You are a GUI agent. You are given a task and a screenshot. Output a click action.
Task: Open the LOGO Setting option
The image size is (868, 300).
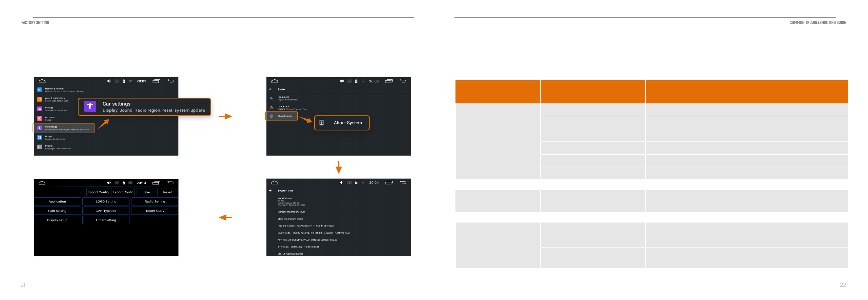[x=106, y=202]
